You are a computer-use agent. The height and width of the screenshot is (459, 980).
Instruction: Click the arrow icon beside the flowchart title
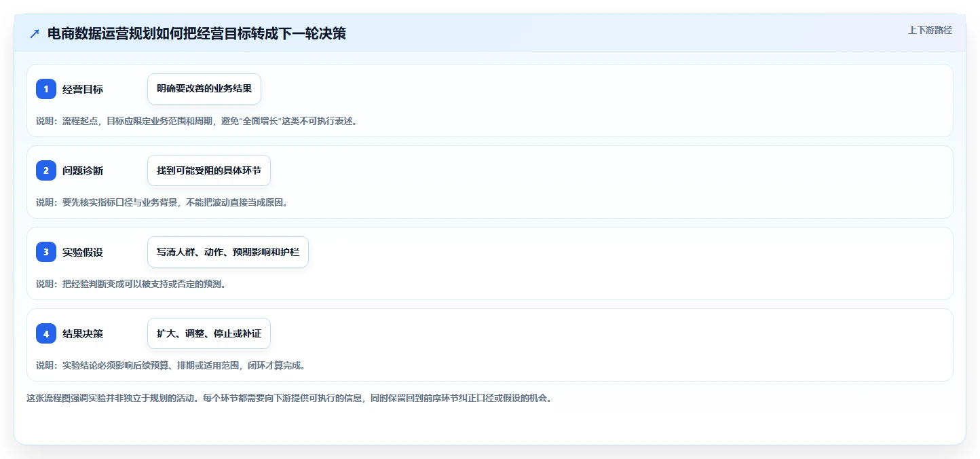pos(35,33)
